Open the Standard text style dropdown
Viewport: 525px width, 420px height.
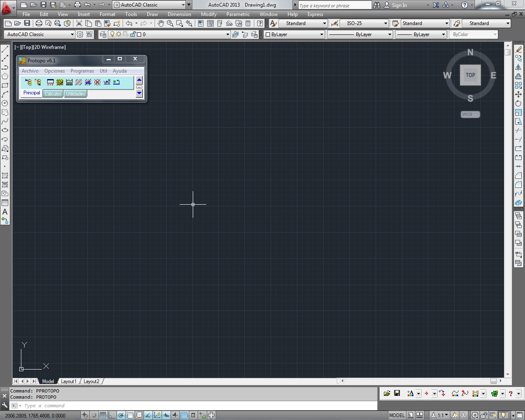[303, 23]
